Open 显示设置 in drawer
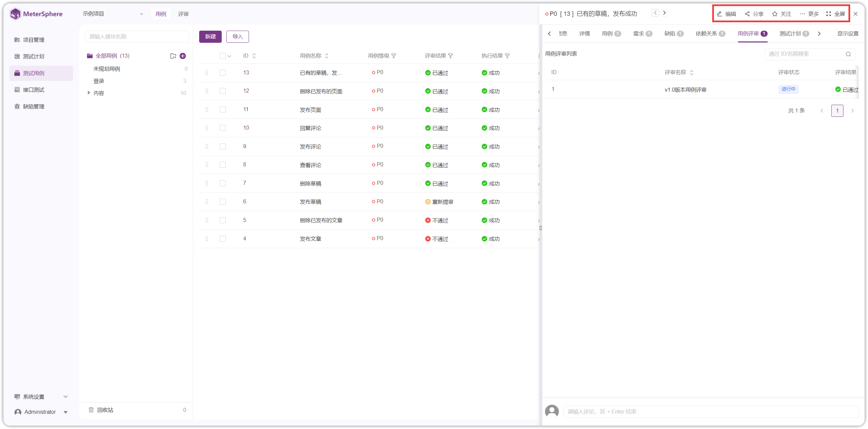868x429 pixels. coord(848,34)
